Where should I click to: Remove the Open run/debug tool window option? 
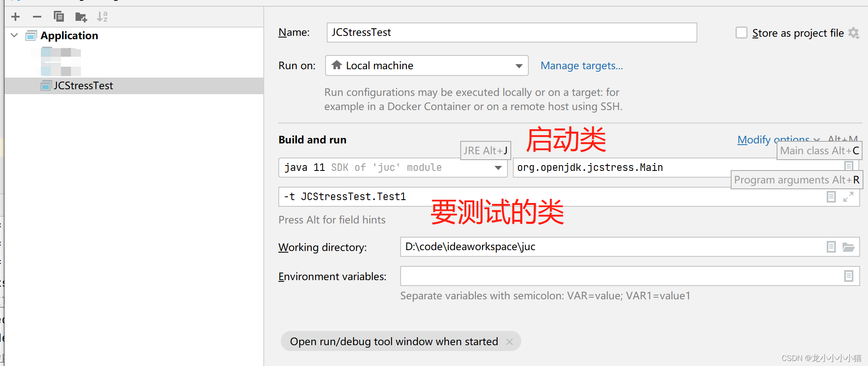click(x=509, y=342)
